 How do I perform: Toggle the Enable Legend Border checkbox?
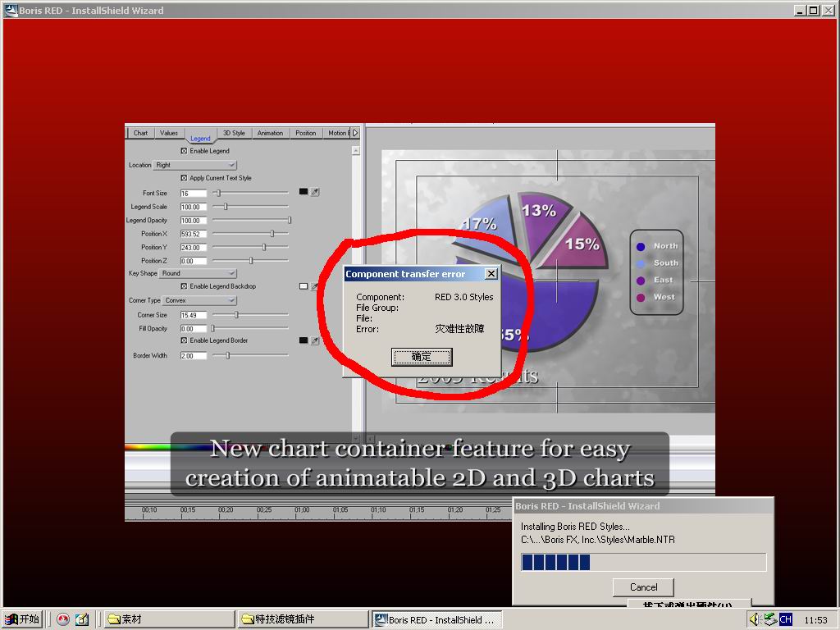pos(184,340)
